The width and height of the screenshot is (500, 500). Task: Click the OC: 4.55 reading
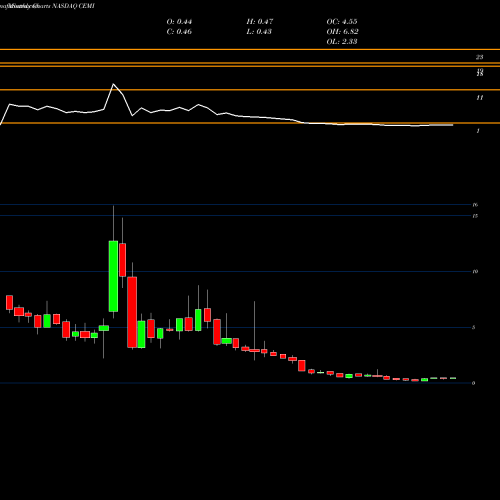click(x=342, y=22)
